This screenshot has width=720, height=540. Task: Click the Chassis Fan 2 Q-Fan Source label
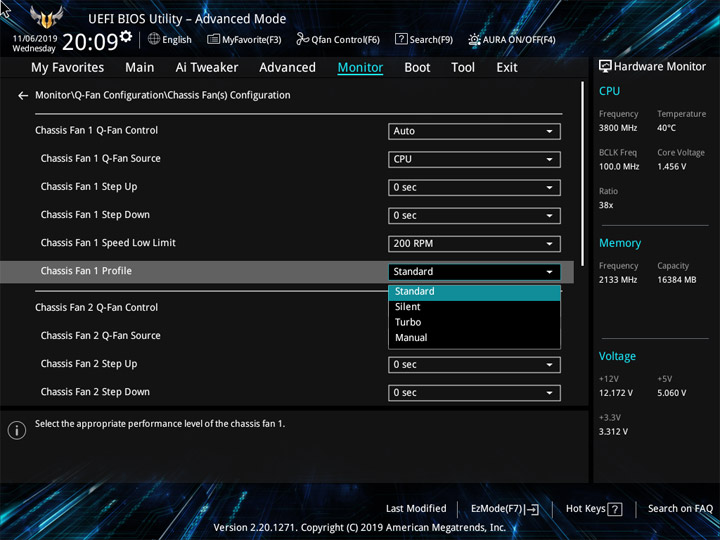click(x=101, y=336)
